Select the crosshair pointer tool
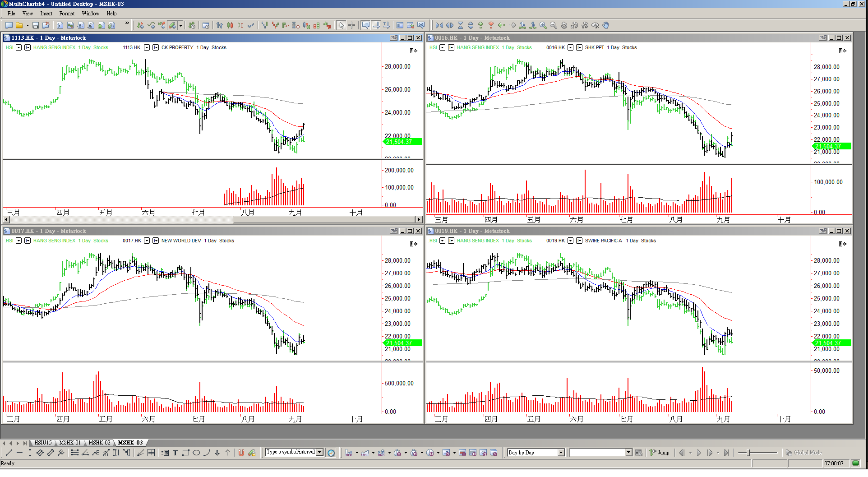 352,25
